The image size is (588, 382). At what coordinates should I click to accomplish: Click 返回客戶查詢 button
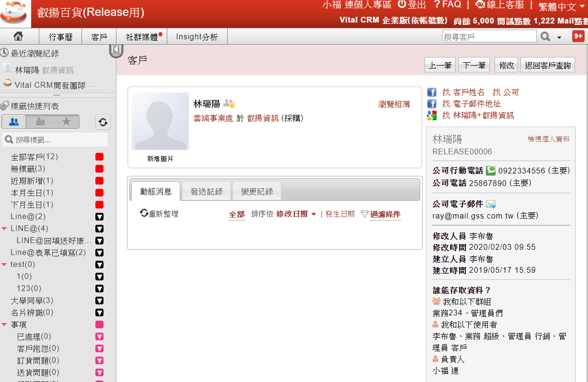[548, 65]
